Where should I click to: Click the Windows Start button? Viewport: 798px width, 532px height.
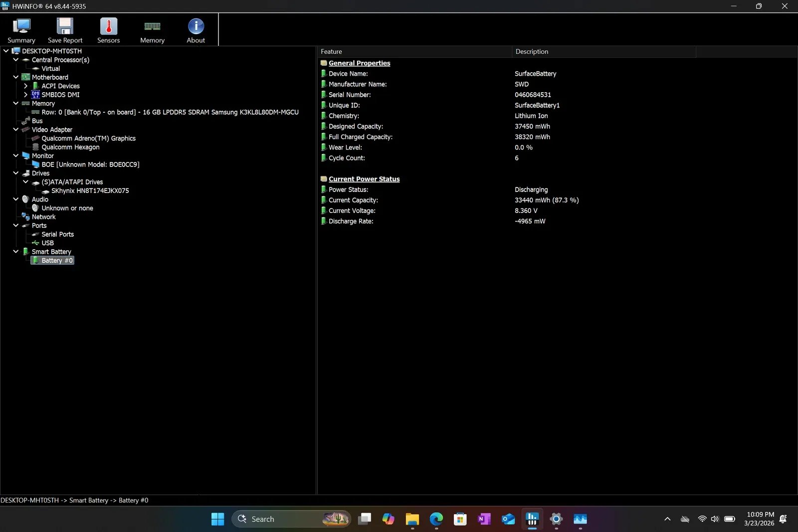tap(217, 519)
